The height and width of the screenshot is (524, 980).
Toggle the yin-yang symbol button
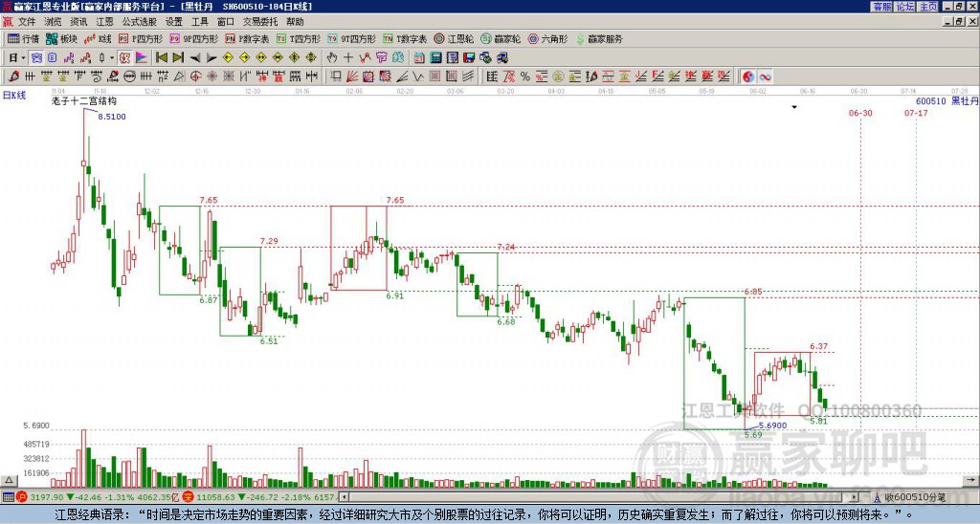748,76
